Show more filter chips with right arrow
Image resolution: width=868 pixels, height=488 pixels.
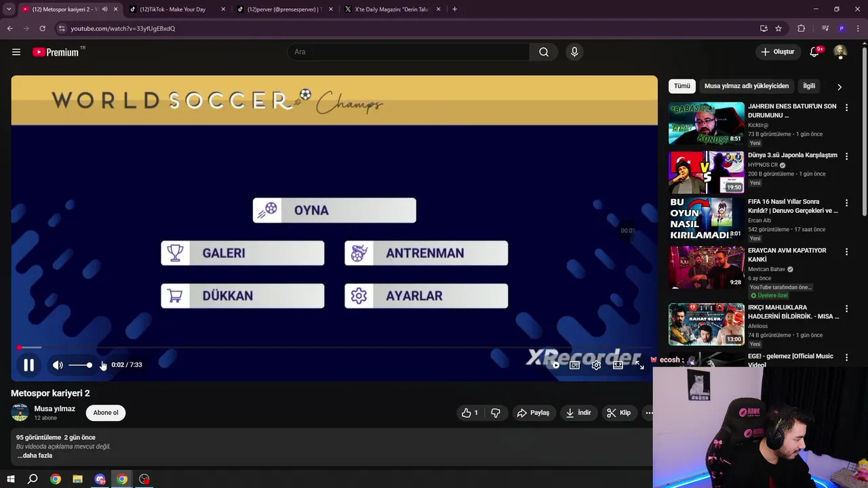(840, 87)
